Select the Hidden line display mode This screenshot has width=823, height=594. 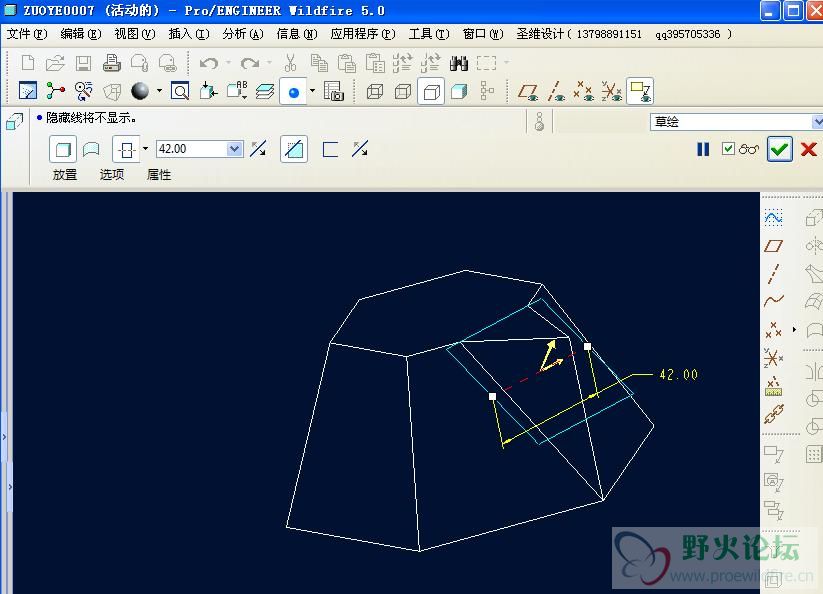(x=403, y=91)
